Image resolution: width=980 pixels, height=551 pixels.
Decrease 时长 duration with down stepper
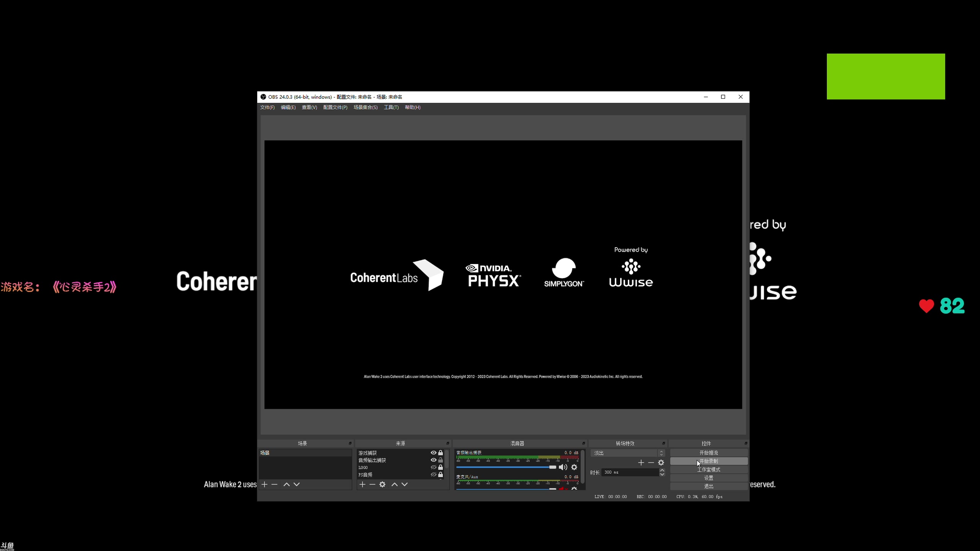pyautogui.click(x=662, y=474)
